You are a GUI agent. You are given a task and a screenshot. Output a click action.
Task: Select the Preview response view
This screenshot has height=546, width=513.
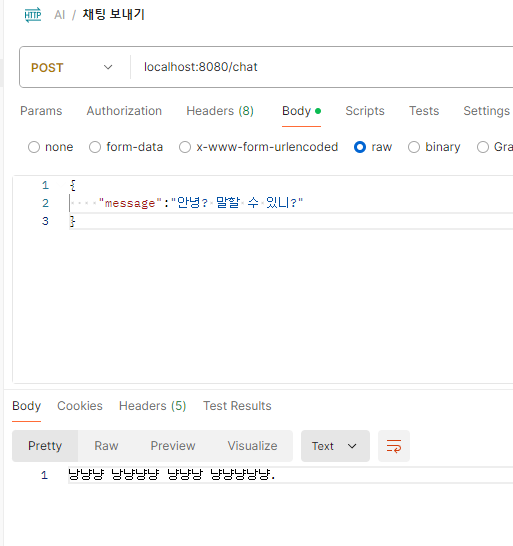[173, 446]
